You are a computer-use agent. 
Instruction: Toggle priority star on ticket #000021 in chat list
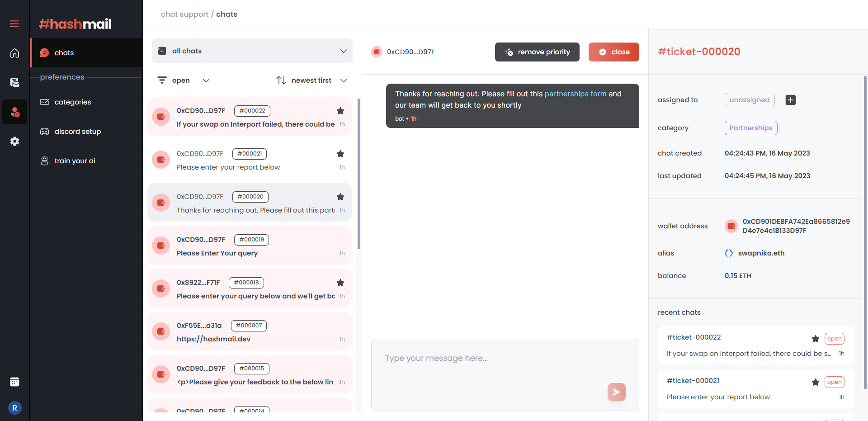340,154
